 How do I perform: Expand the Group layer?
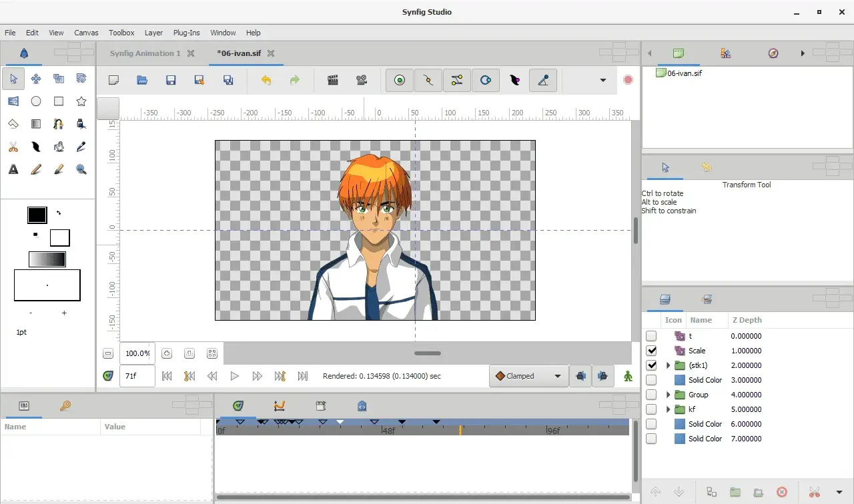click(668, 395)
